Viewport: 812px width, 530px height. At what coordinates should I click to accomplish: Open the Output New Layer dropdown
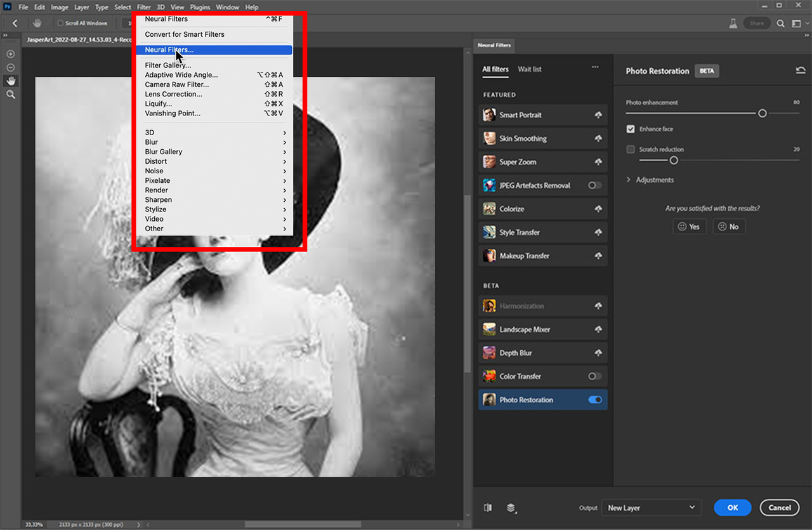(652, 508)
